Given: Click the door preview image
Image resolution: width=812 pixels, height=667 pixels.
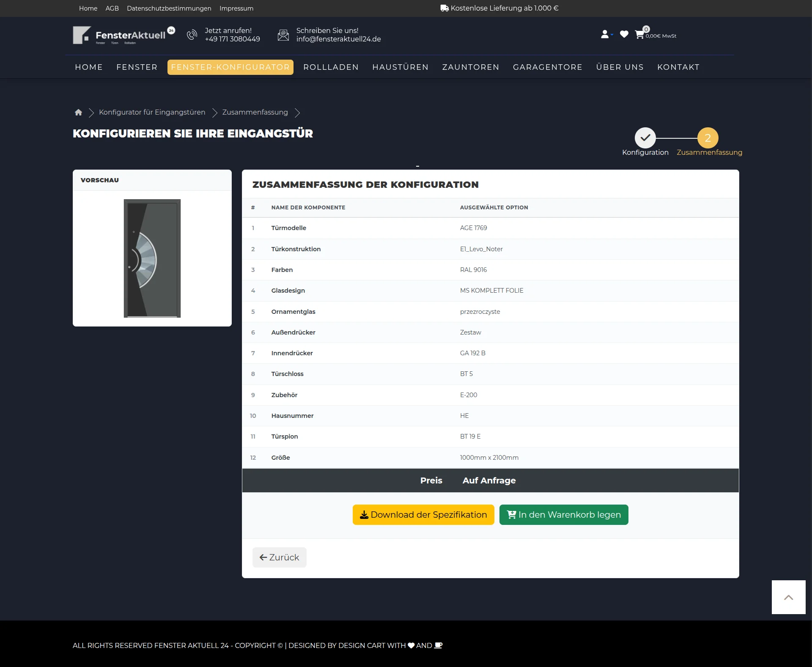Looking at the screenshot, I should 152,258.
